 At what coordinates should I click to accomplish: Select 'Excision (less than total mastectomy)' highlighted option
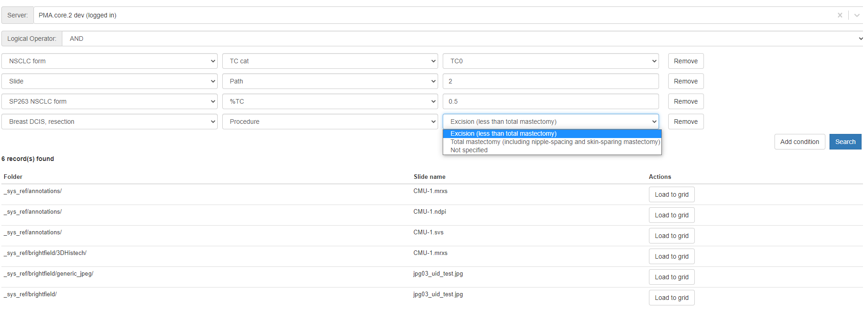pos(503,133)
